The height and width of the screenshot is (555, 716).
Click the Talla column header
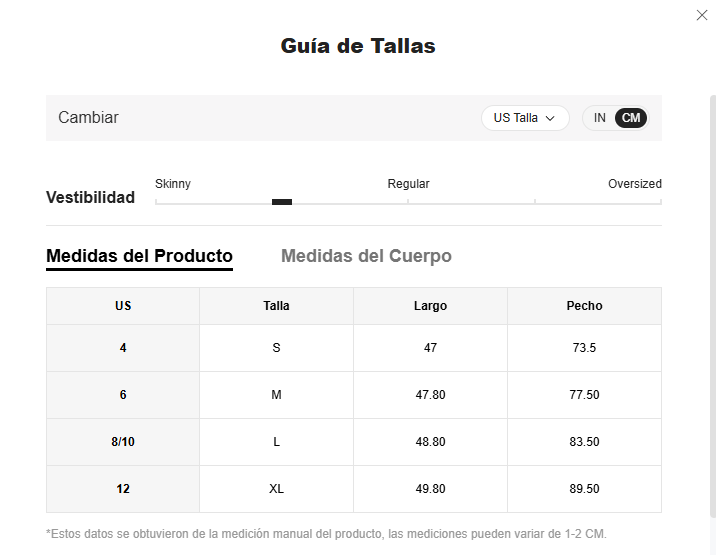tap(276, 306)
